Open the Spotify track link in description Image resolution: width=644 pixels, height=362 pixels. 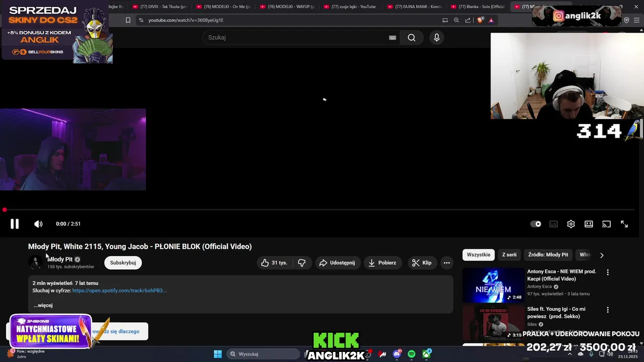[119, 291]
